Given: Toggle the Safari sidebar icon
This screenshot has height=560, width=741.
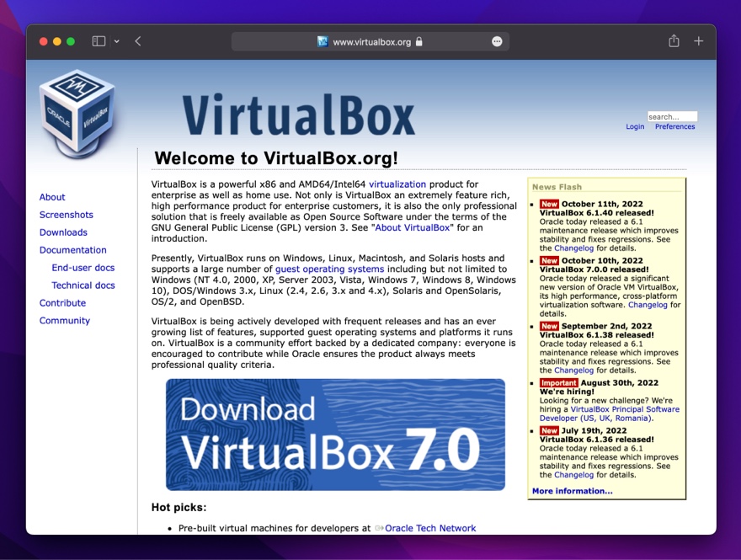Looking at the screenshot, I should tap(98, 40).
